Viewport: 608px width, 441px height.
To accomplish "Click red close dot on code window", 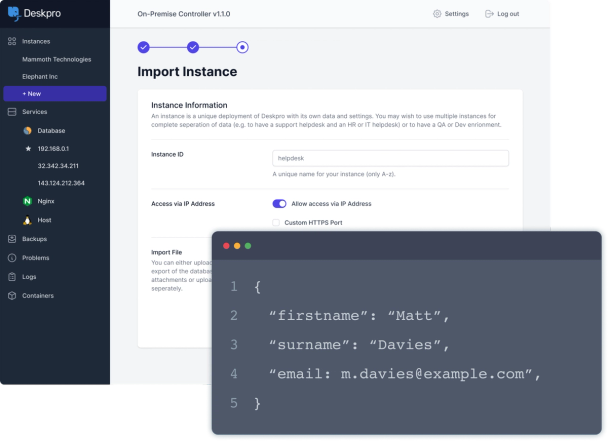I will [x=226, y=246].
